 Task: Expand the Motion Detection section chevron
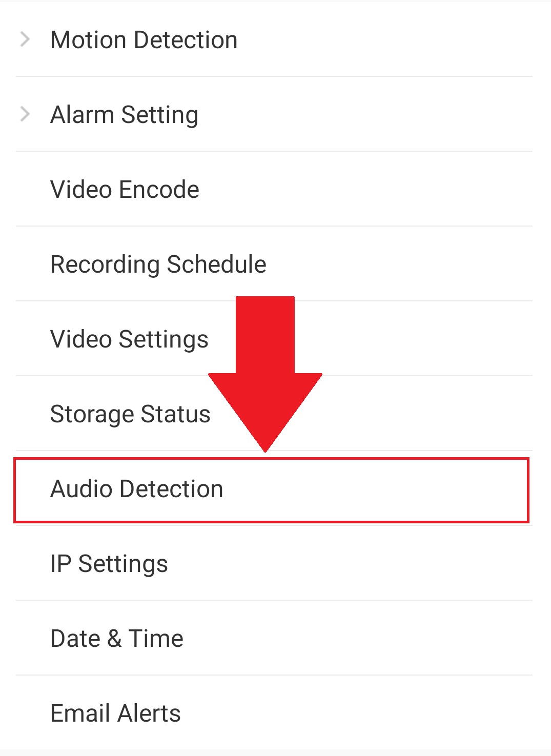(x=24, y=39)
